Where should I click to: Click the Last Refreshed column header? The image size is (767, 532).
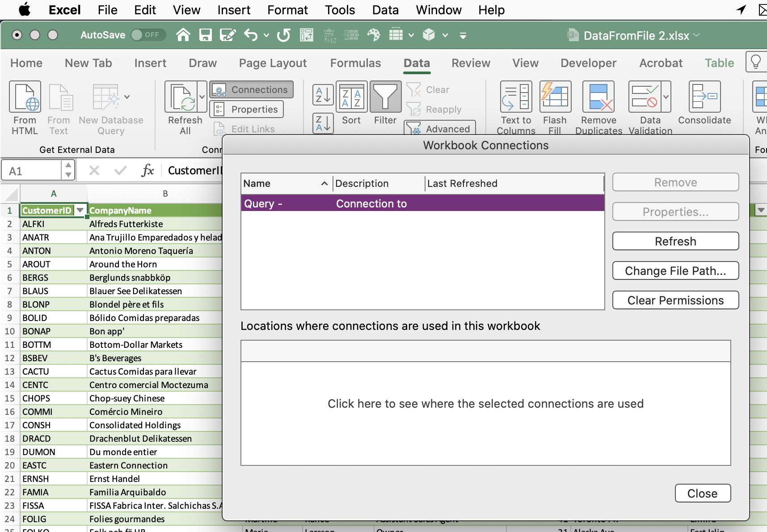pyautogui.click(x=514, y=183)
